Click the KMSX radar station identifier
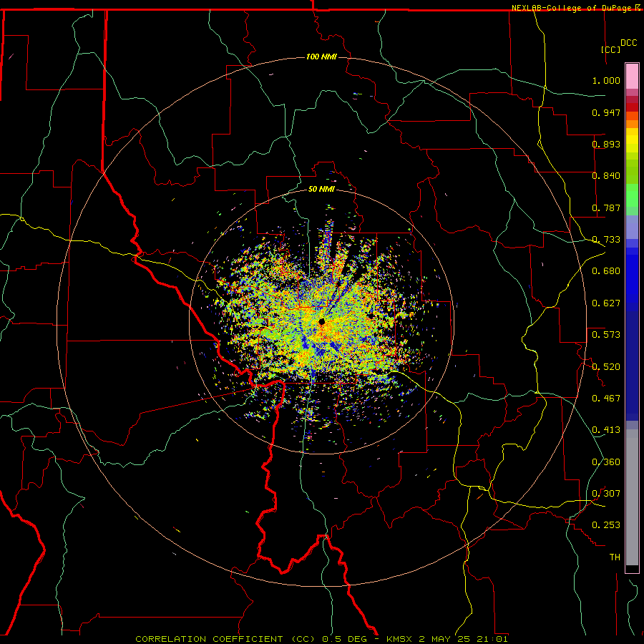644x644 pixels. (x=399, y=639)
